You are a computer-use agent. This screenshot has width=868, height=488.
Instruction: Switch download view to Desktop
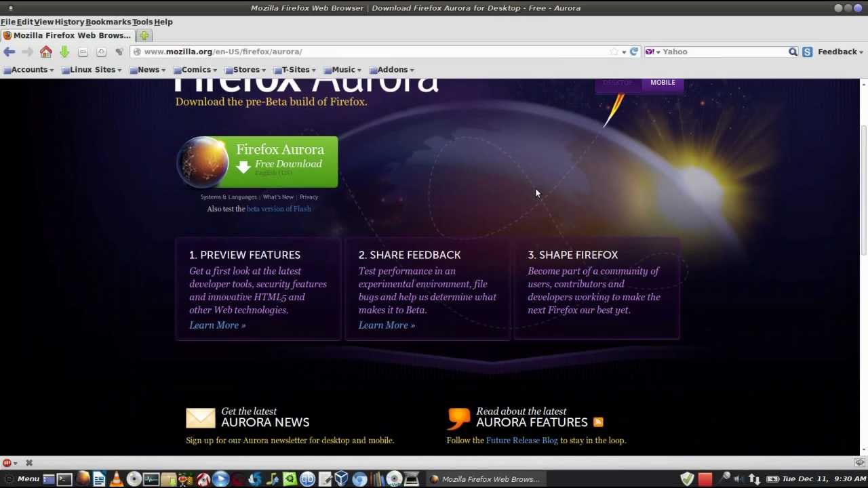point(617,83)
